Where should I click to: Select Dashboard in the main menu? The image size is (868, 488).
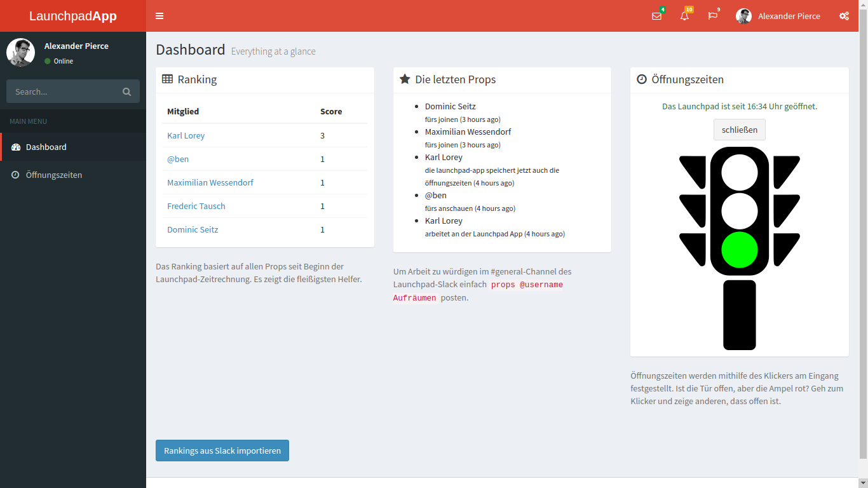[73, 147]
